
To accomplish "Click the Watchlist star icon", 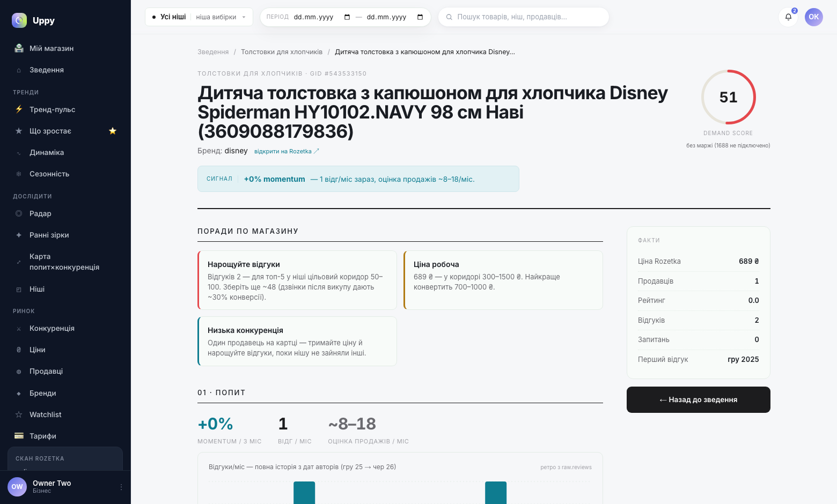I will (19, 414).
